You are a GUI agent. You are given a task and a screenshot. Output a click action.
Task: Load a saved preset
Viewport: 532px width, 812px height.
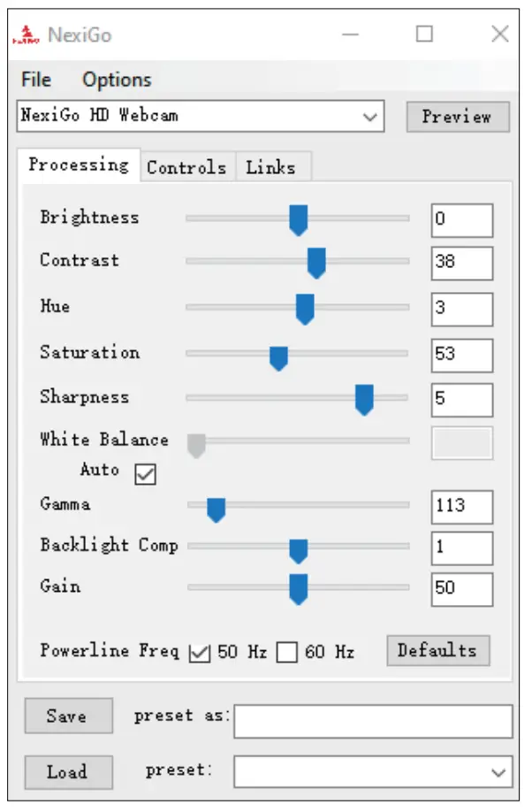(68, 771)
